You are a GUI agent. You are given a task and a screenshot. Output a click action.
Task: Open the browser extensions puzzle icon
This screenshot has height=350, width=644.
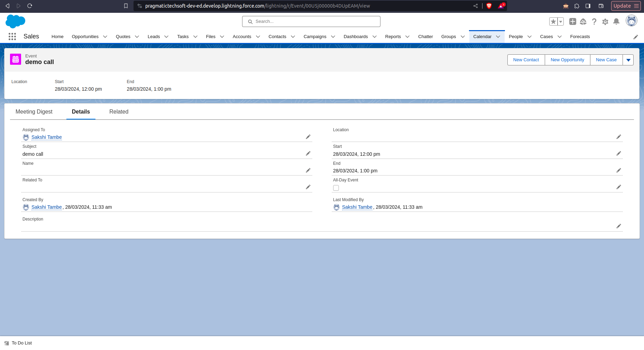pyautogui.click(x=577, y=6)
